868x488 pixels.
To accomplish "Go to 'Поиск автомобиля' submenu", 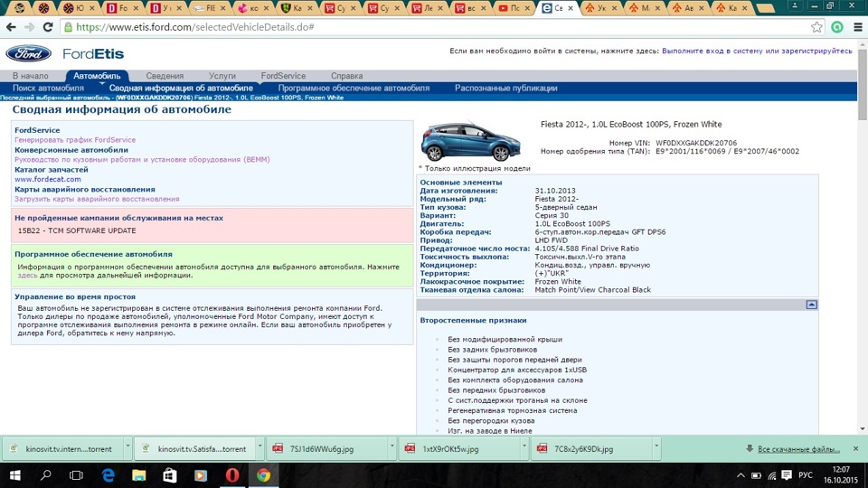I will [48, 88].
